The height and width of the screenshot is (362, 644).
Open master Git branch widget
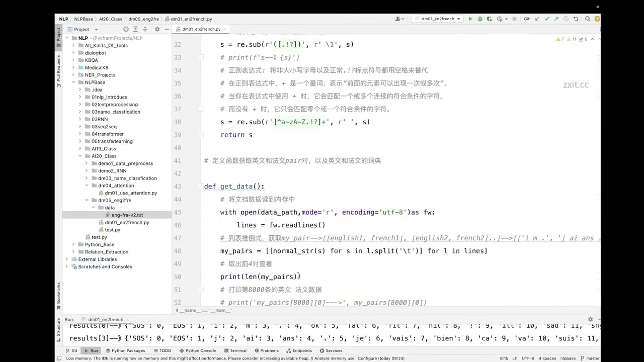tap(589, 358)
